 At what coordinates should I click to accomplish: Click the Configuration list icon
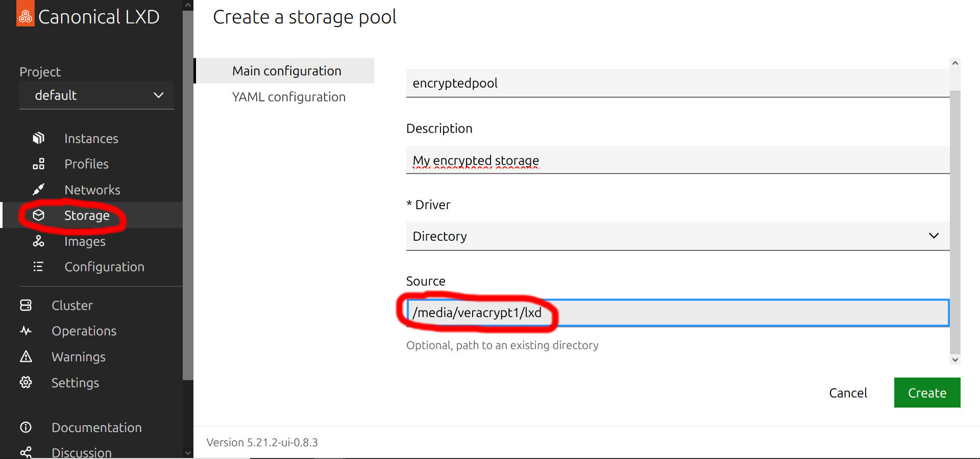tap(38, 267)
